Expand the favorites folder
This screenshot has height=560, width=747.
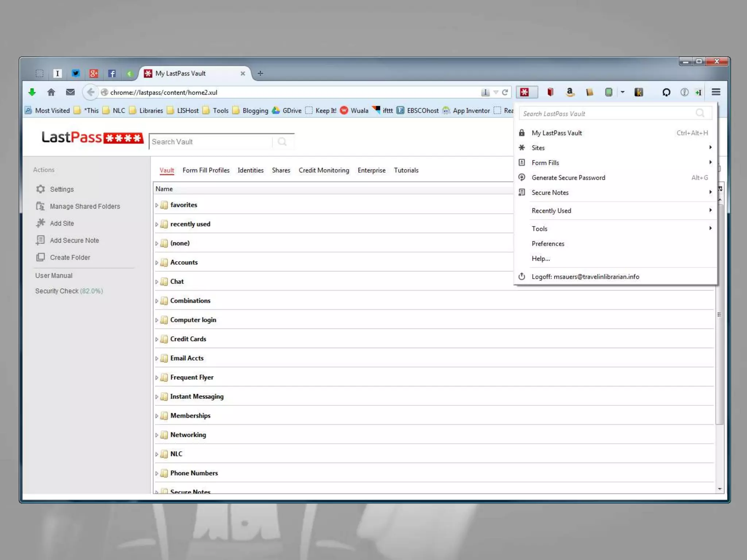point(157,205)
